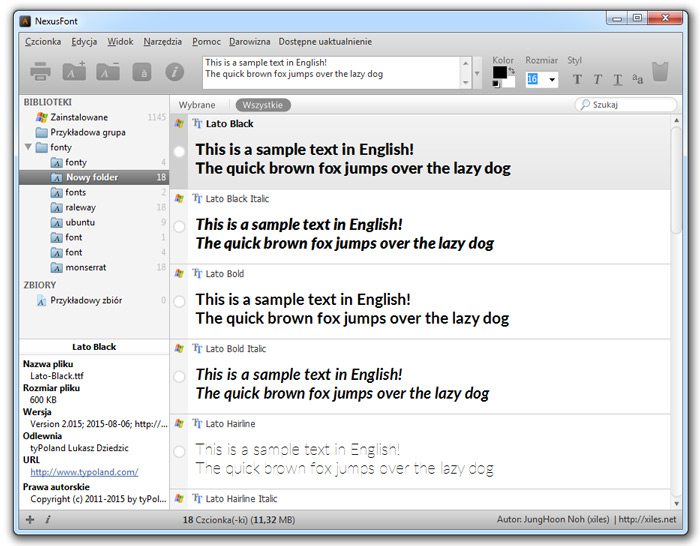Image resolution: width=700 pixels, height=546 pixels.
Task: Open the Pomoc menu
Action: click(206, 42)
